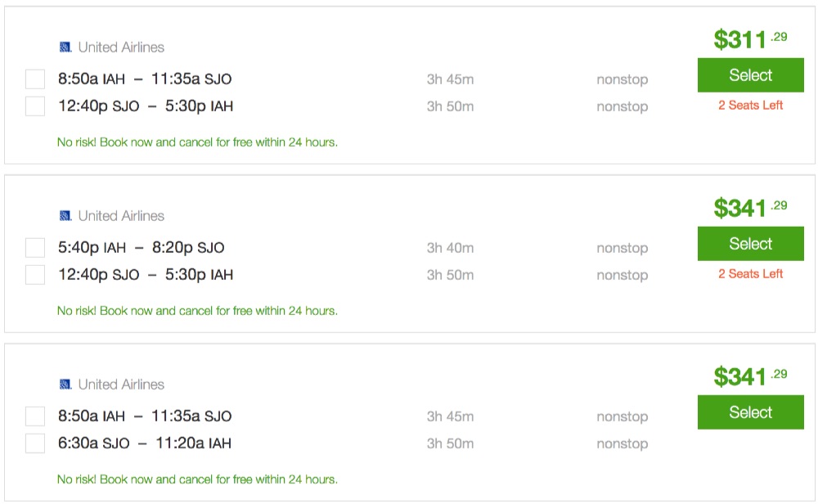
Task: Click the No risk cancellation note in the $311 card
Action: pos(197,142)
